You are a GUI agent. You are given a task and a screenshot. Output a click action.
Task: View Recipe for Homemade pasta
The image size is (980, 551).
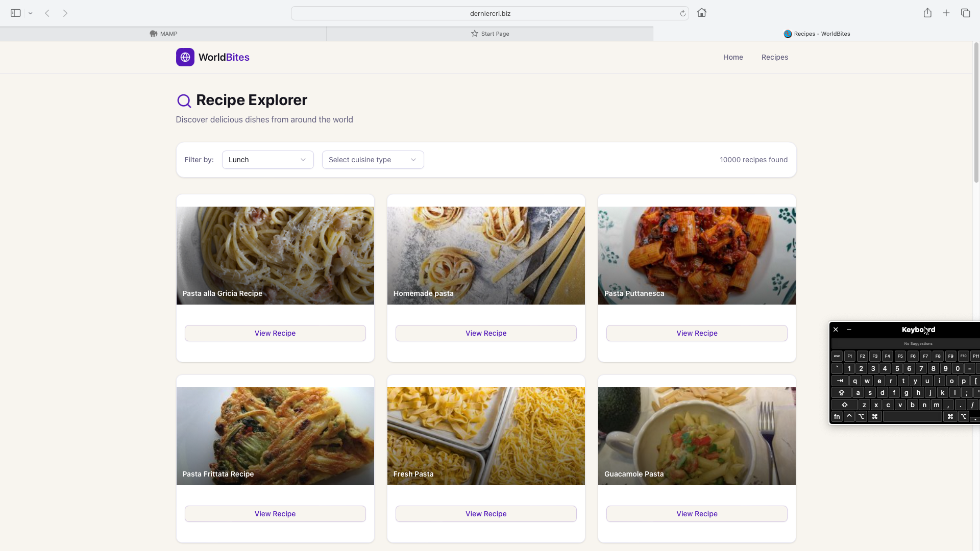[486, 333]
